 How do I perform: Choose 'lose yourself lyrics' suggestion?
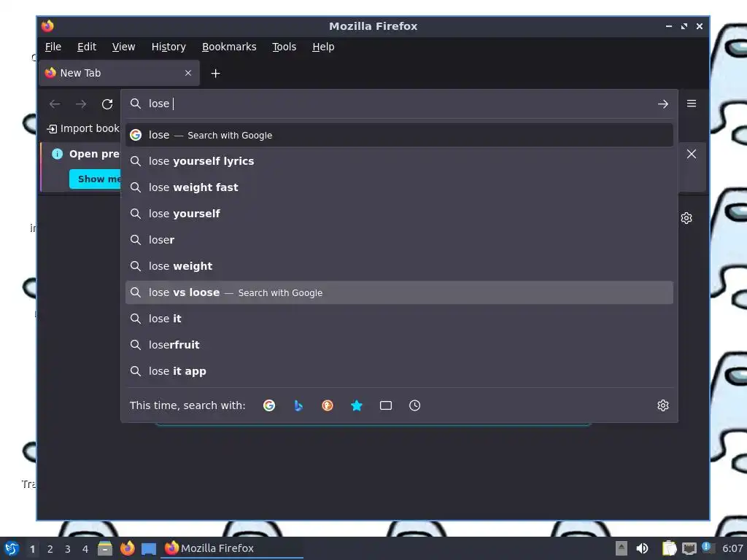(x=399, y=161)
